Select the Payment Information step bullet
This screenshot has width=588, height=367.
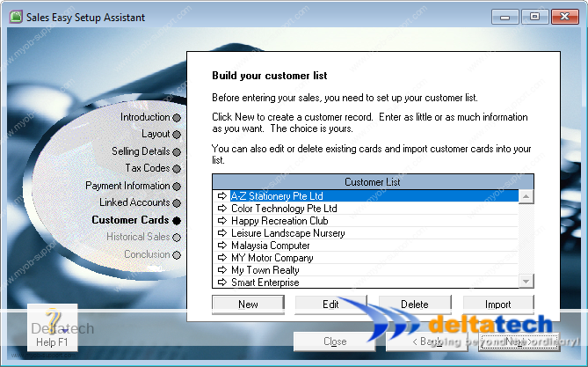tap(177, 186)
